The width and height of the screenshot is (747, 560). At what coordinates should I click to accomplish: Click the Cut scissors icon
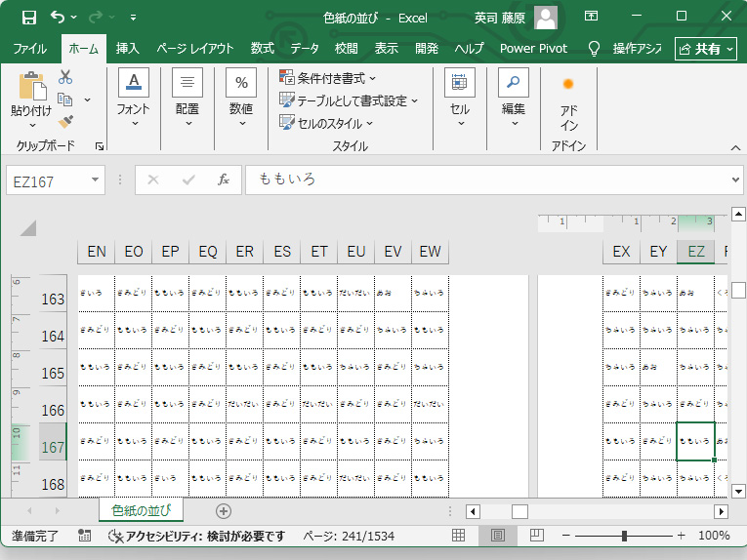65,77
